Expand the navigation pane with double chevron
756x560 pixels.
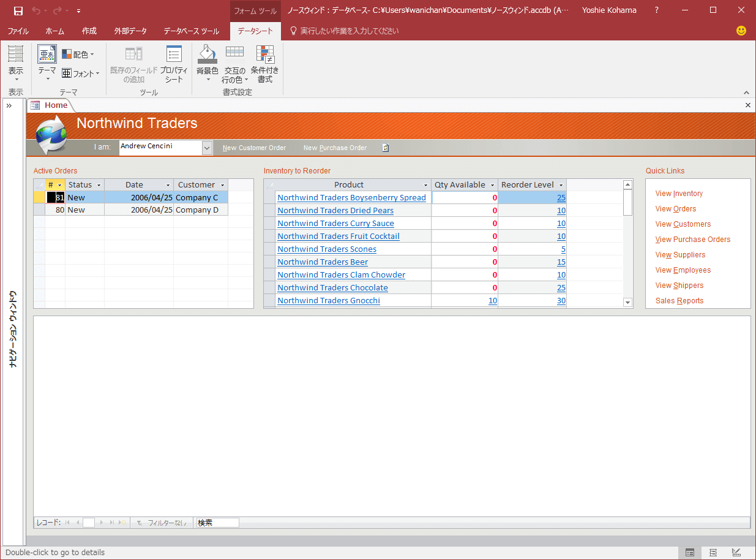click(9, 105)
